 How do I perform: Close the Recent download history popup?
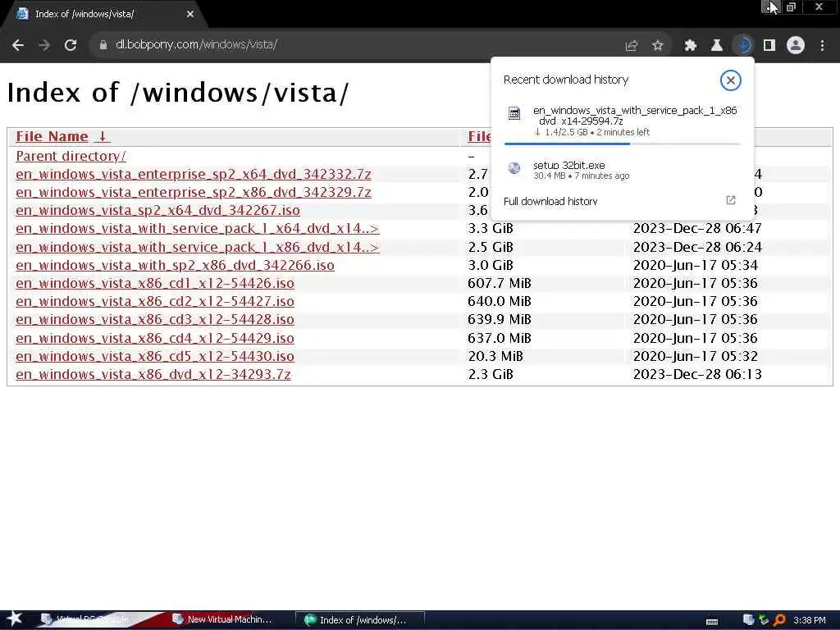731,80
